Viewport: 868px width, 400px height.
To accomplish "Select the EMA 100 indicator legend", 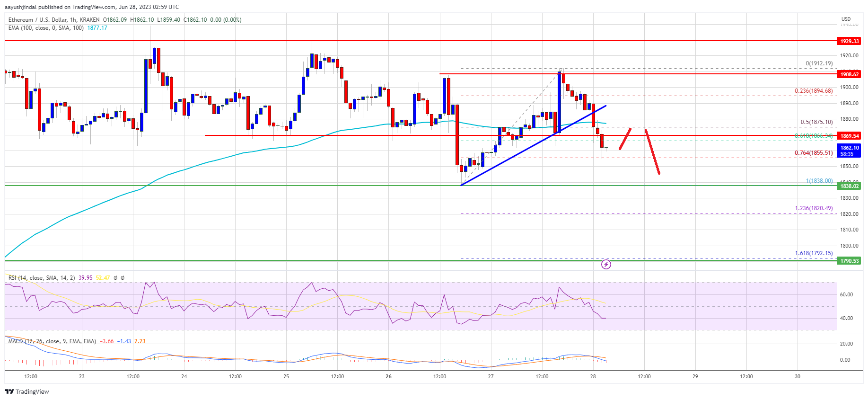I will click(46, 28).
